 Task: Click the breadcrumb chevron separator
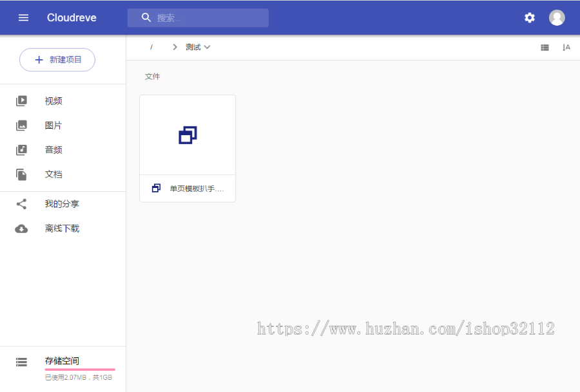click(x=175, y=47)
